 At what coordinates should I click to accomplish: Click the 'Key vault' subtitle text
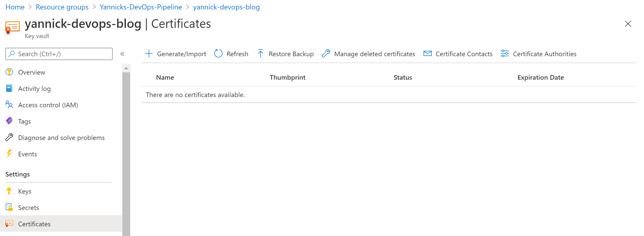pos(37,36)
